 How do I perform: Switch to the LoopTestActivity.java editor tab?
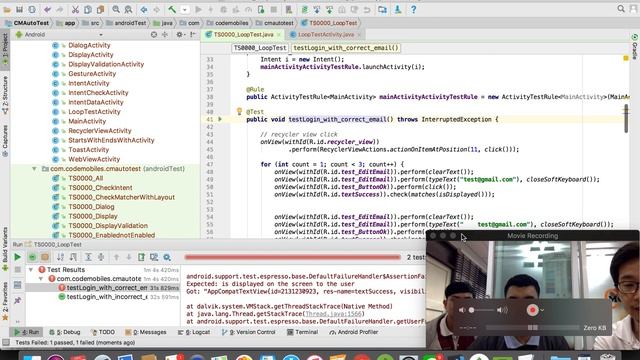point(326,35)
